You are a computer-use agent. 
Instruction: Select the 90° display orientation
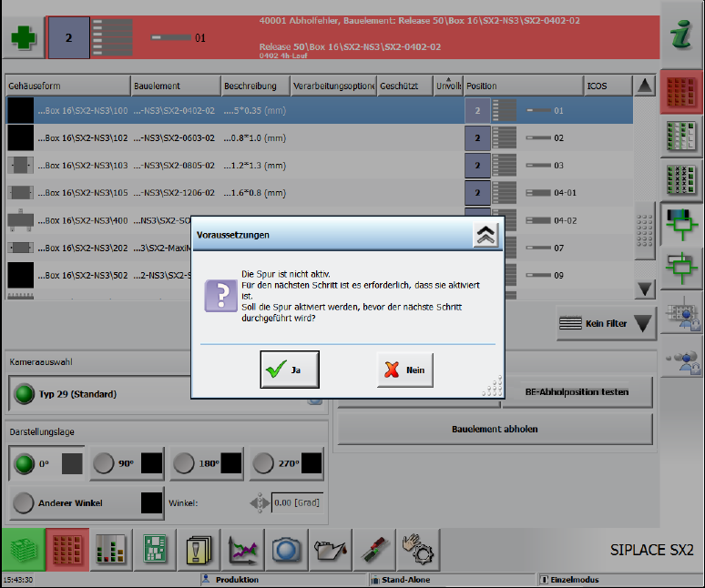click(x=128, y=463)
